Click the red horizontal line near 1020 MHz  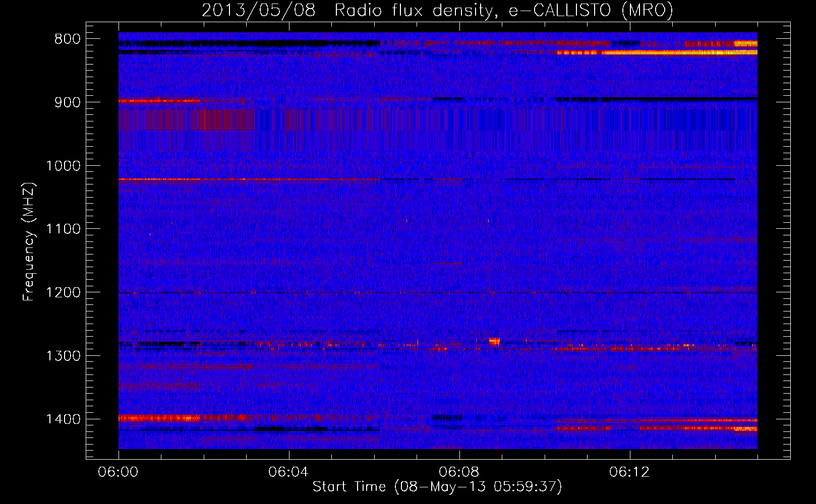pyautogui.click(x=250, y=179)
